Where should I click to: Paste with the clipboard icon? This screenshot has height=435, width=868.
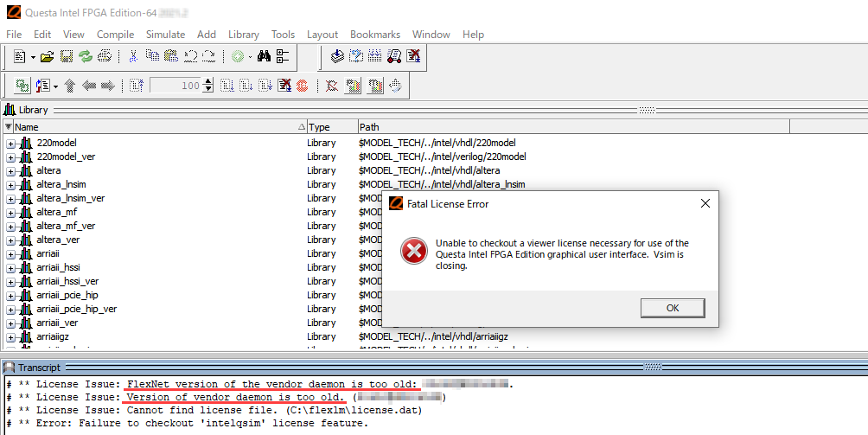171,56
